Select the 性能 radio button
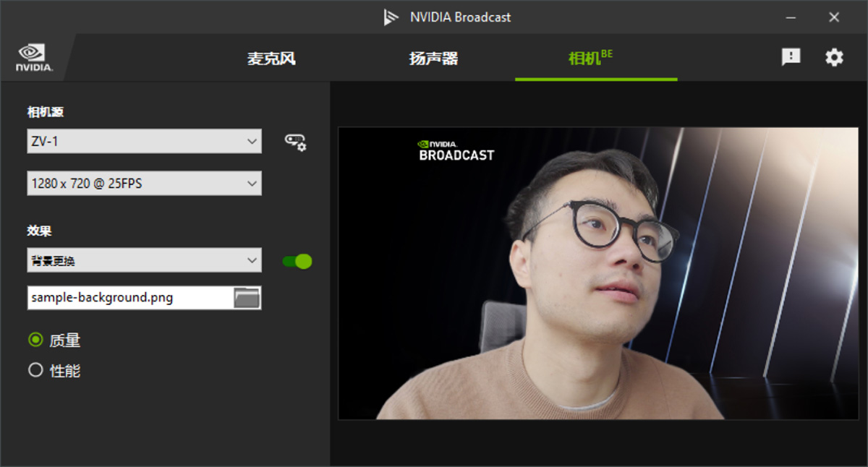This screenshot has height=467, width=868. pyautogui.click(x=35, y=370)
